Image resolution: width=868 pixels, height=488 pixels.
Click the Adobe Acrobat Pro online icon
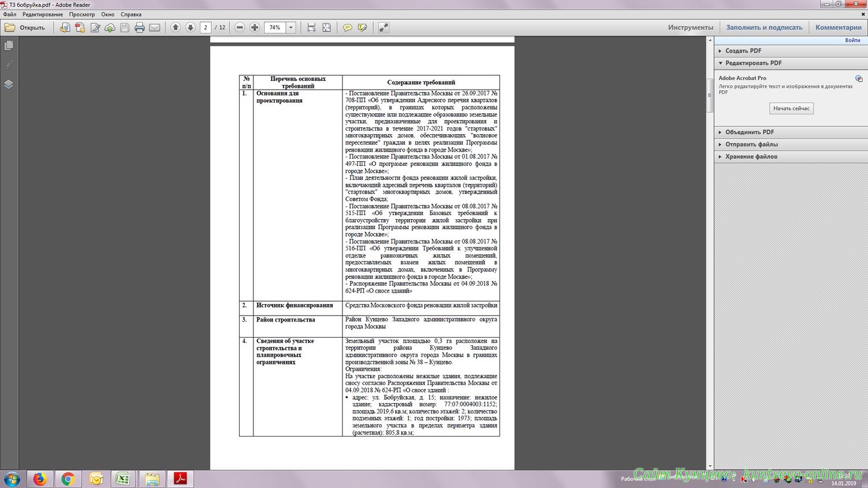(x=859, y=79)
